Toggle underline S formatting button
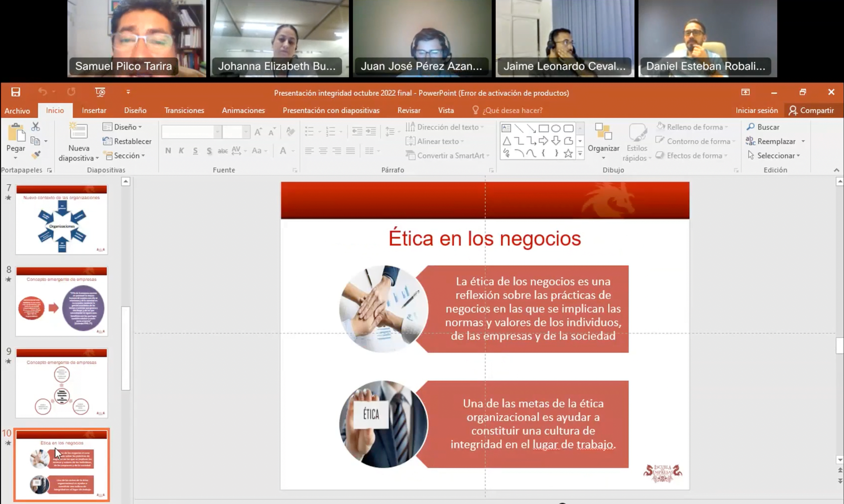The image size is (844, 504). pyautogui.click(x=195, y=151)
